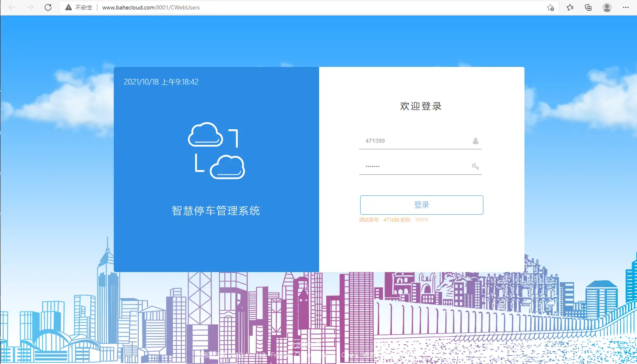This screenshot has width=637, height=364.
Task: Click the 智慧停车管理系统 title text
Action: pyautogui.click(x=216, y=211)
